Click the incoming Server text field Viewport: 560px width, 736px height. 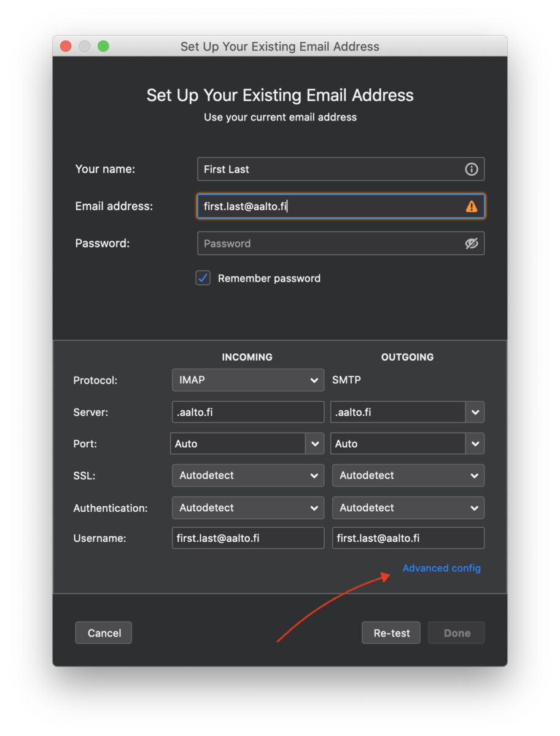click(247, 412)
